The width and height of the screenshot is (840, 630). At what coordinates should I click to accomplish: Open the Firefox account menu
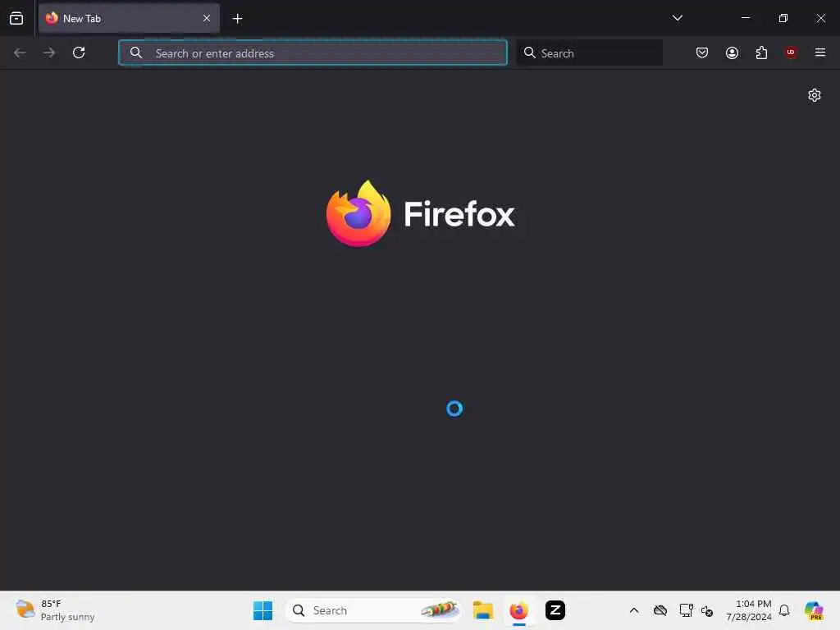(x=732, y=52)
